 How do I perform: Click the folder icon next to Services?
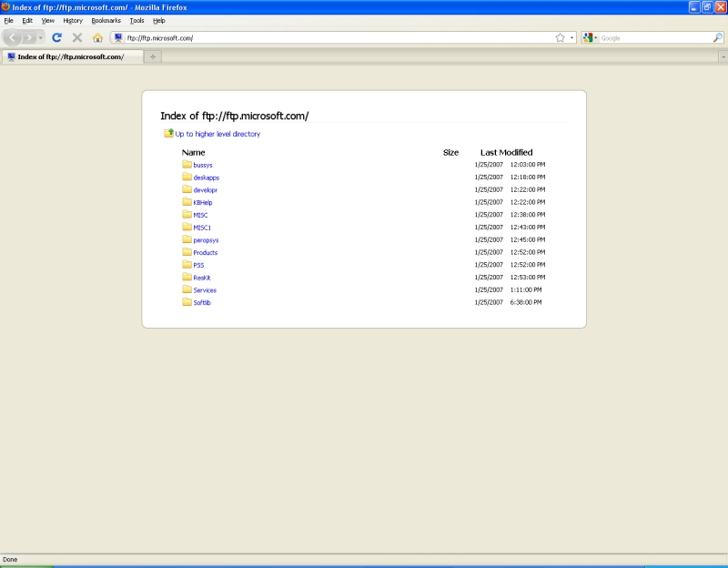187,289
